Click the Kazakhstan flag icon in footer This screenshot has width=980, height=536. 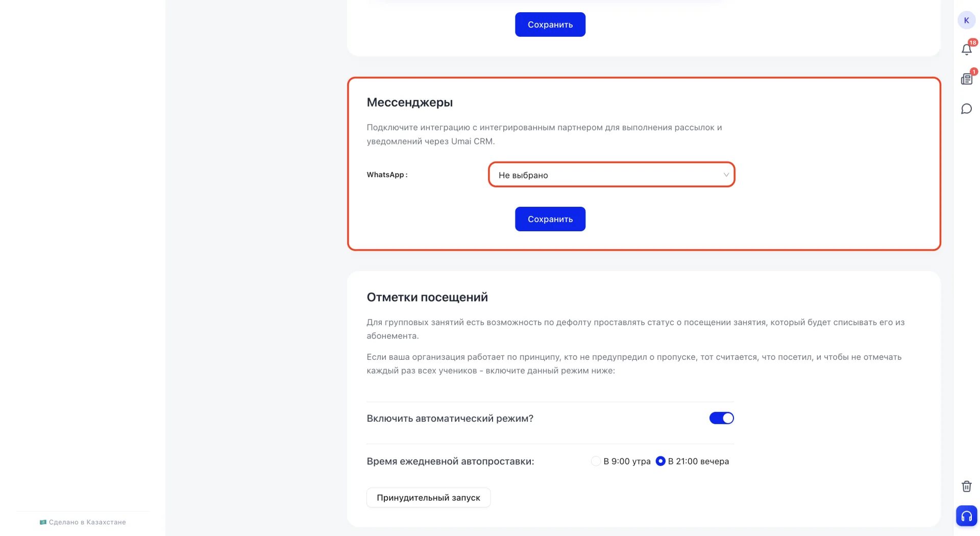[x=43, y=522]
